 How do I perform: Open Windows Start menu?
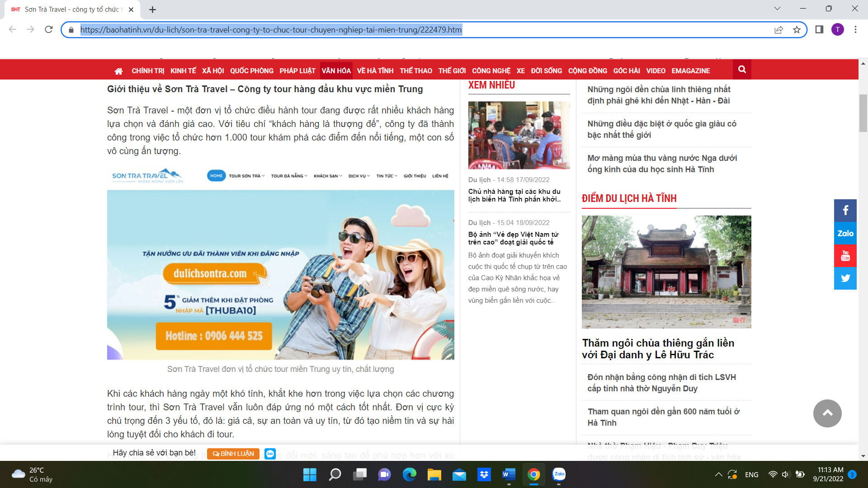310,474
